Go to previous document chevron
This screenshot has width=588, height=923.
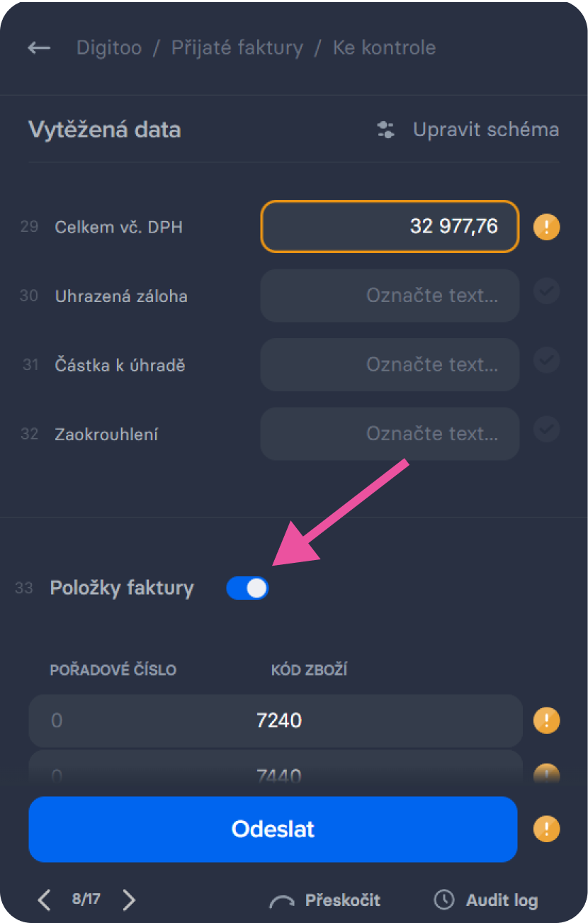(44, 900)
